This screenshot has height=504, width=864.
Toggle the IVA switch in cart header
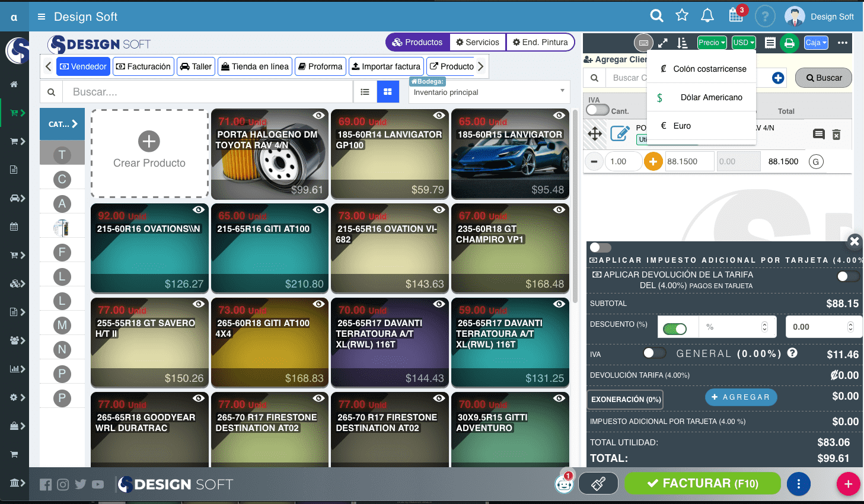coord(598,110)
